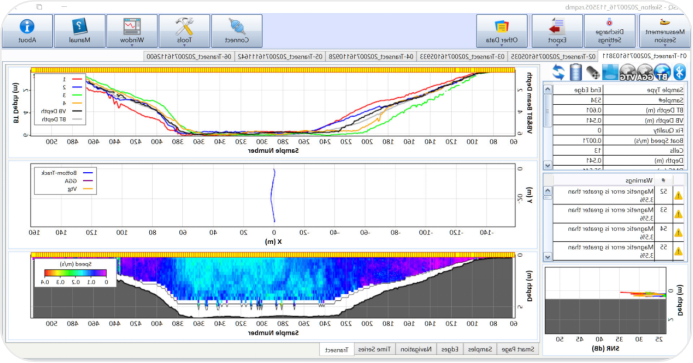Click the Connect plug button

pyautogui.click(x=237, y=31)
